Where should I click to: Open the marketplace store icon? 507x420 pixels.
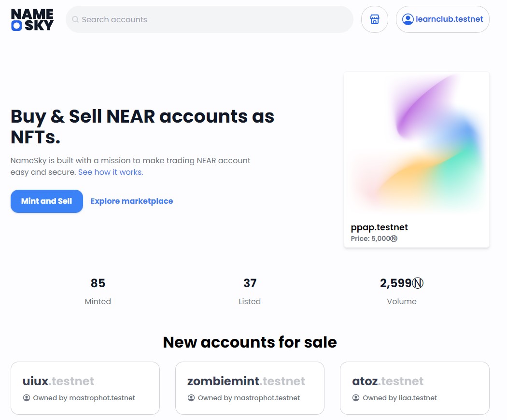pyautogui.click(x=374, y=19)
